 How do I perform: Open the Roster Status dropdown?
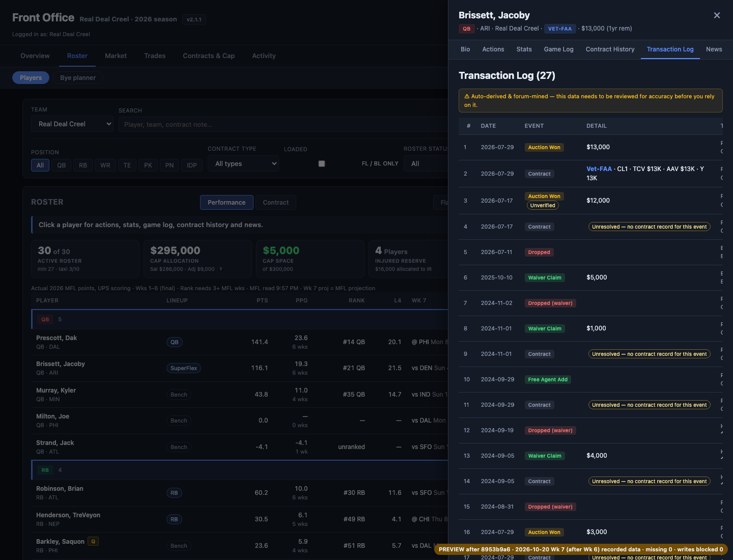(x=427, y=163)
